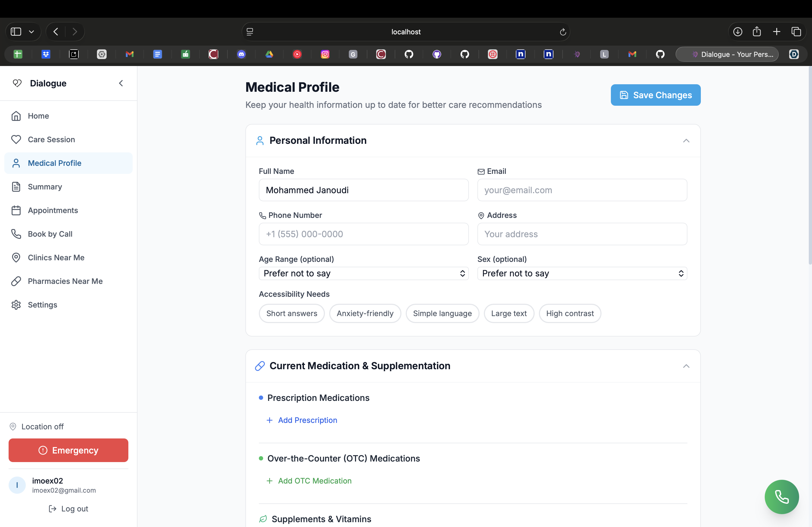This screenshot has height=527, width=812.
Task: Click the Discord bookmark icon in the tab bar
Action: [x=241, y=54]
